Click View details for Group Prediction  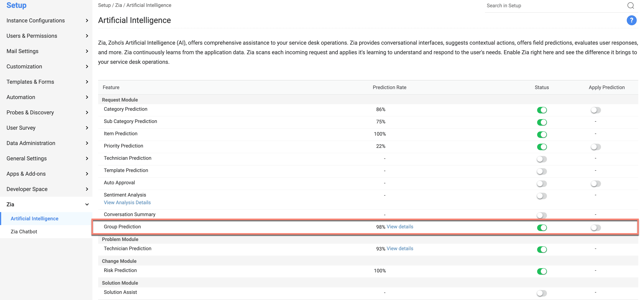(400, 227)
